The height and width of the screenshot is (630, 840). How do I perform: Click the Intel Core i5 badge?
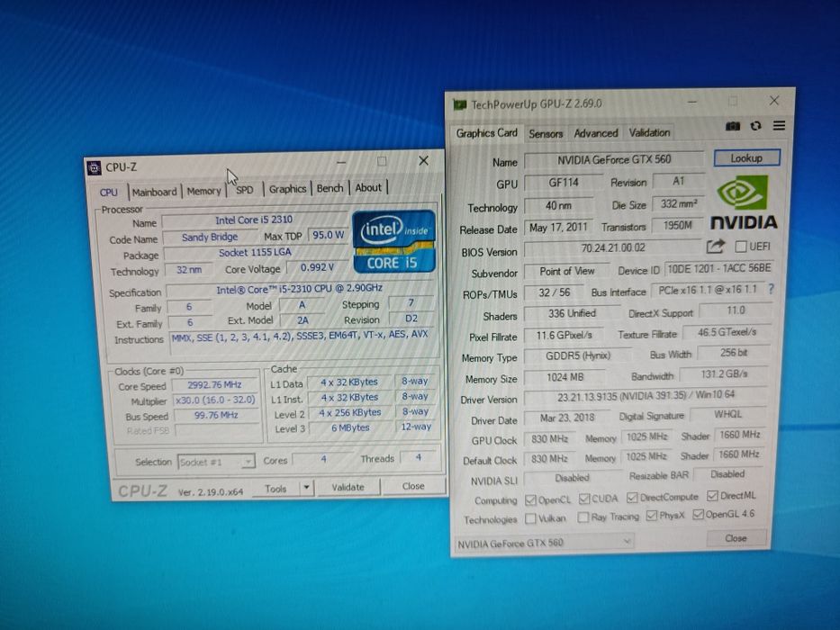(x=393, y=241)
